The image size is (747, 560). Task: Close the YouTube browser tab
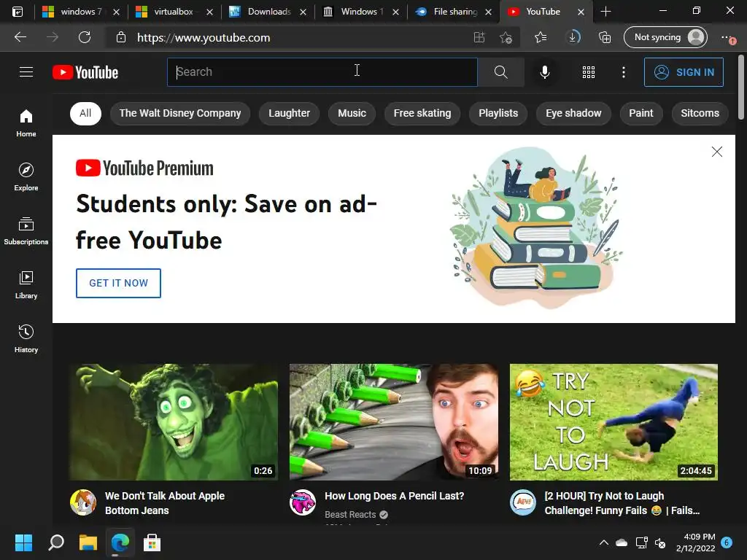point(581,12)
